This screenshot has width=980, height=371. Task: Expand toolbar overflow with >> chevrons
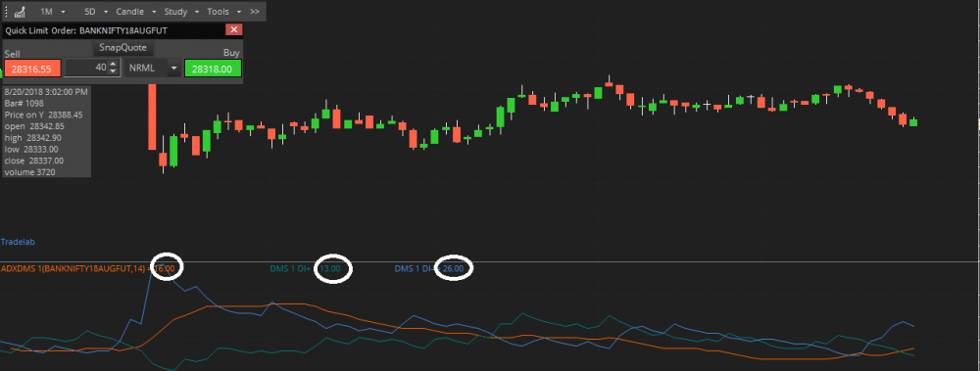(x=255, y=11)
